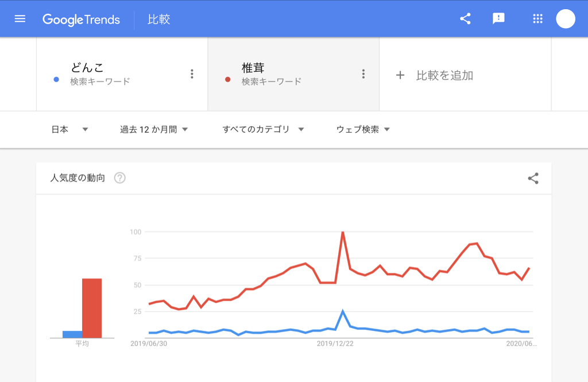Click the help icon beside 人気度の動向
This screenshot has height=382, width=588.
119,178
